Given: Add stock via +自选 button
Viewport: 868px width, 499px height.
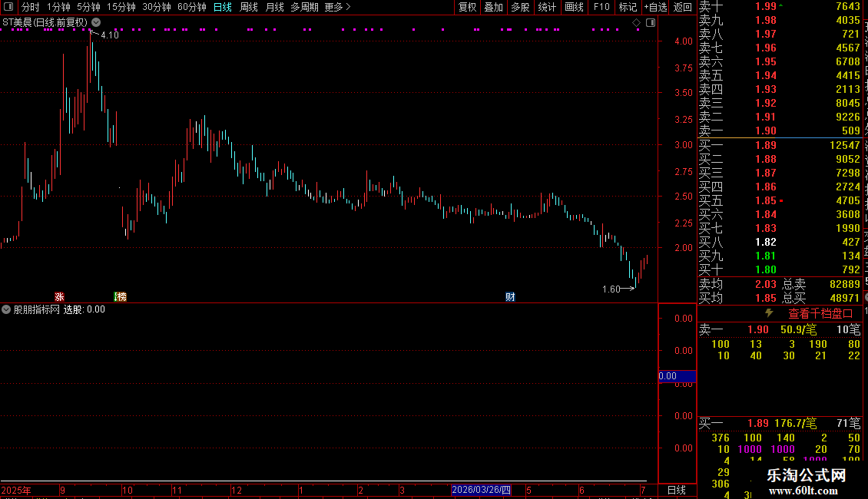Looking at the screenshot, I should point(655,7).
